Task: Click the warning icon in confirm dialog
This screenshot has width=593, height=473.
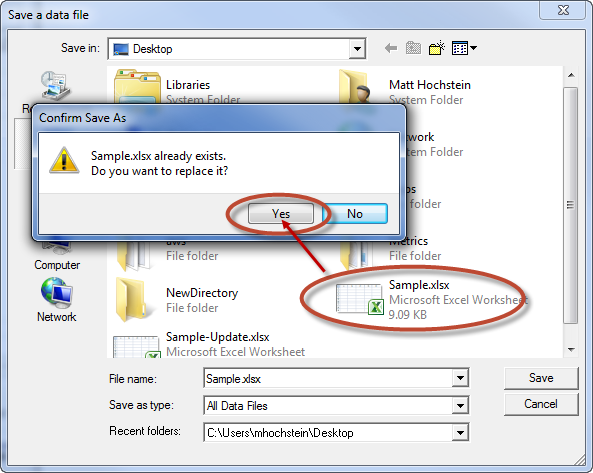Action: [64, 161]
